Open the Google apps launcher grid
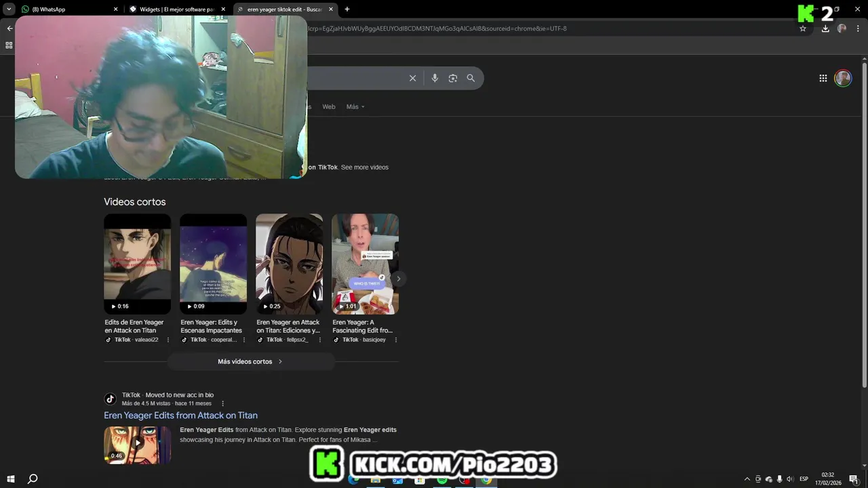The image size is (868, 488). pos(823,78)
